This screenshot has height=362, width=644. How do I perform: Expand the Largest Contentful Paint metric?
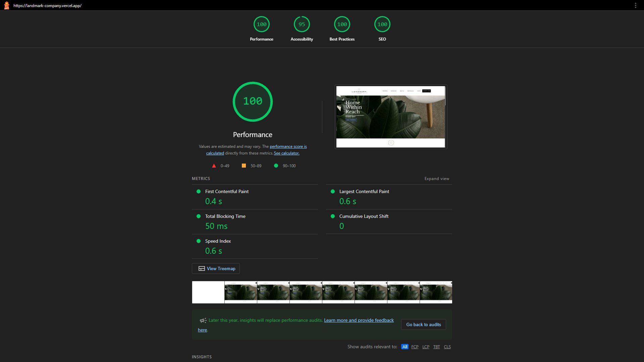(364, 191)
